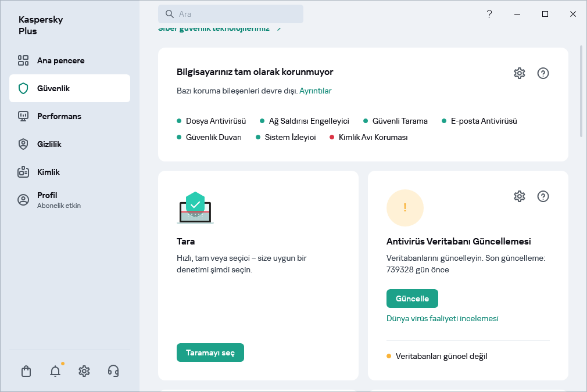Click the Taramayı seç button
This screenshot has width=587, height=392.
(210, 353)
